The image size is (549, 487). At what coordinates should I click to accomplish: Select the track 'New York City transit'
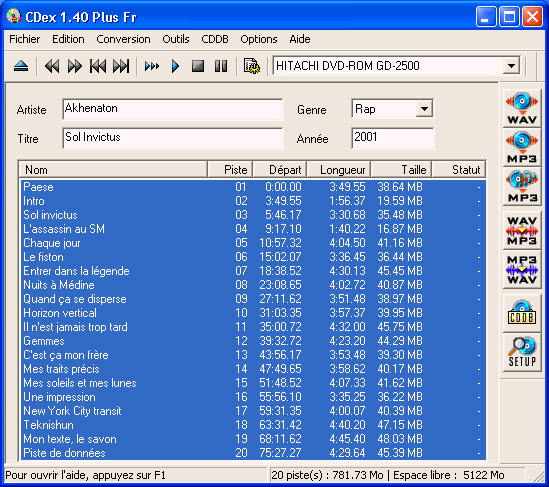(x=253, y=411)
